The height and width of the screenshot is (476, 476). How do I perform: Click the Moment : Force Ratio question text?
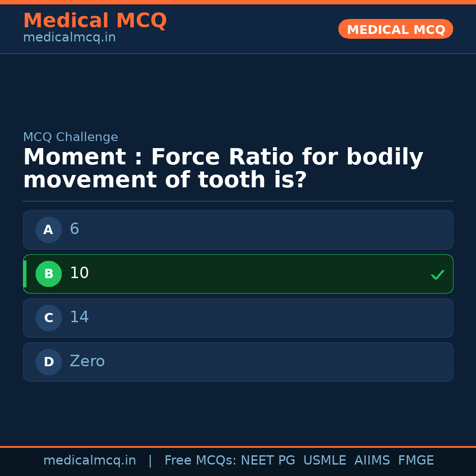pyautogui.click(x=223, y=169)
